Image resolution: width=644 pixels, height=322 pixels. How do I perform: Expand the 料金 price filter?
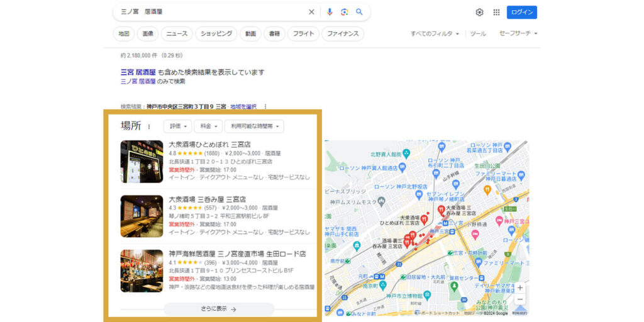[x=208, y=126]
